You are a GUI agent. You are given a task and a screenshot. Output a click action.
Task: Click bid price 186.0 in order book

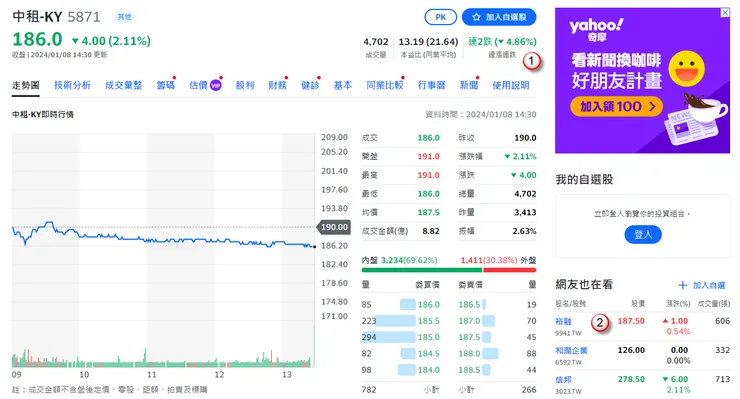tap(429, 305)
